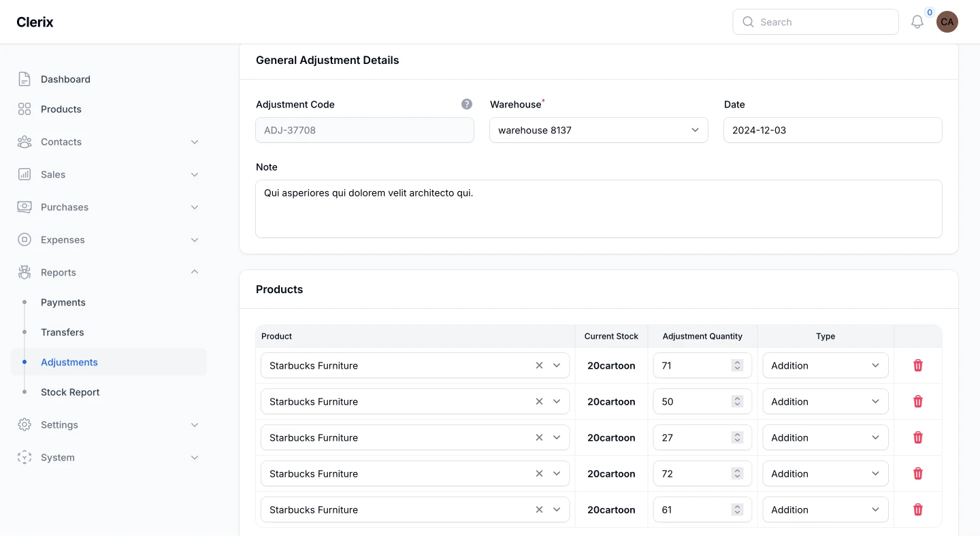Viewport: 980px width, 536px height.
Task: Expand the Settings menu chevron
Action: pos(195,424)
